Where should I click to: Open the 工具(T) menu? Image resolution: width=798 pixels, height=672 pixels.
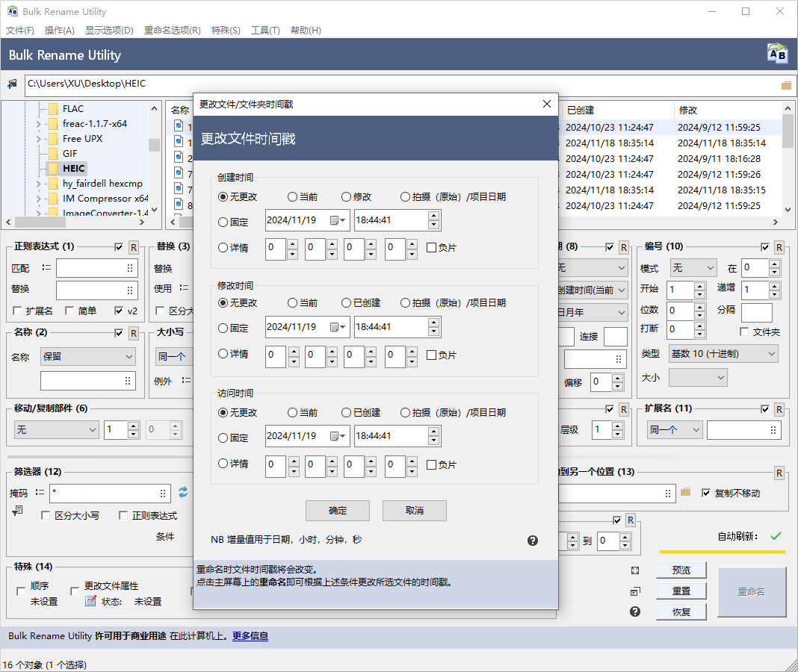(265, 31)
